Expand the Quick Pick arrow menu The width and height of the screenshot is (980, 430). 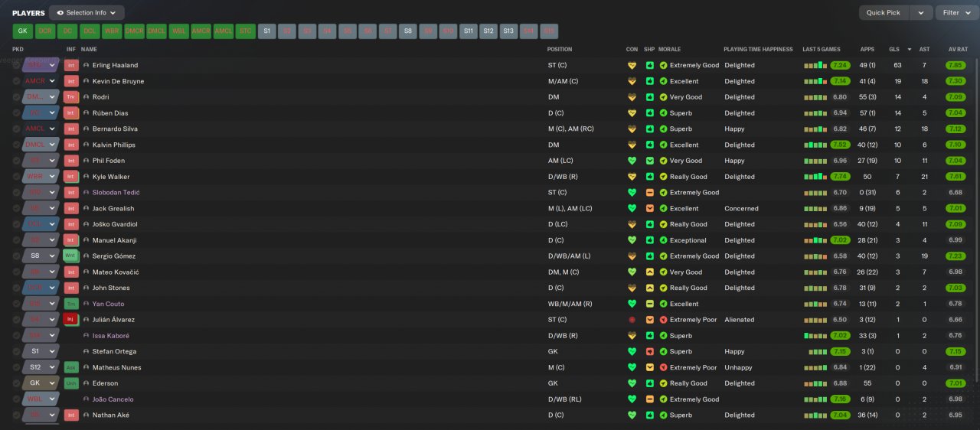click(x=921, y=12)
